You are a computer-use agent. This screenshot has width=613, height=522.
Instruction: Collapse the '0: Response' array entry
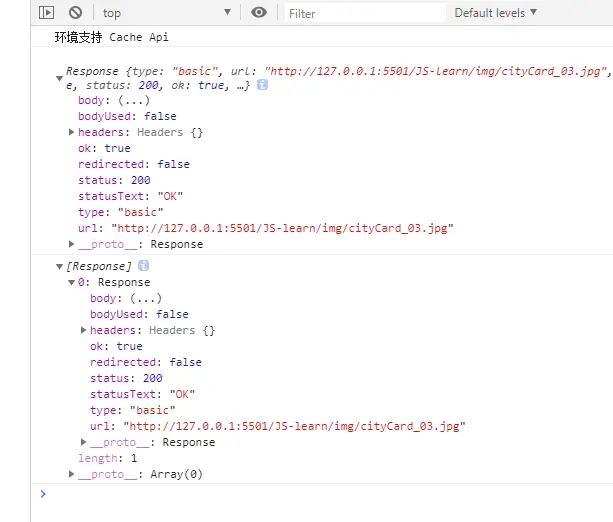click(72, 282)
